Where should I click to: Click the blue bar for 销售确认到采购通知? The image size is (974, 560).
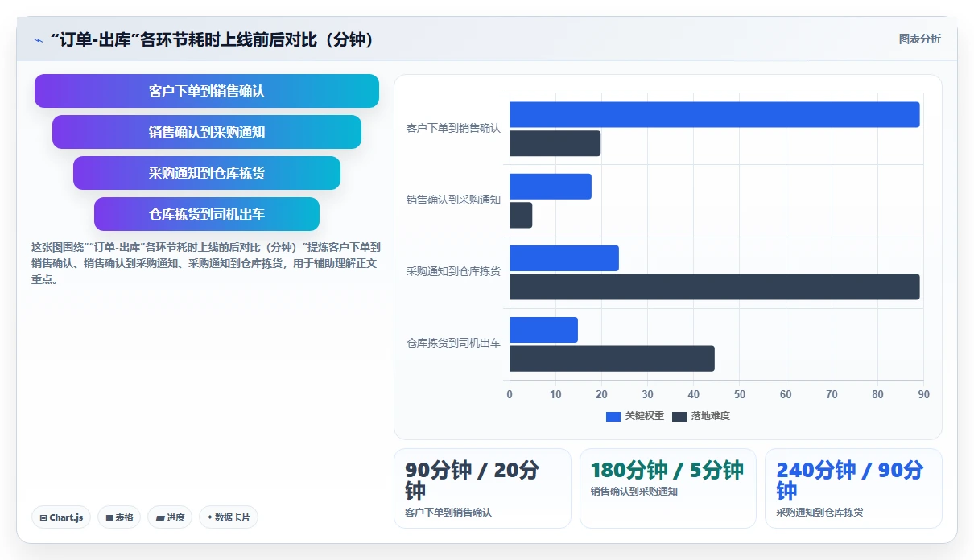(x=550, y=187)
